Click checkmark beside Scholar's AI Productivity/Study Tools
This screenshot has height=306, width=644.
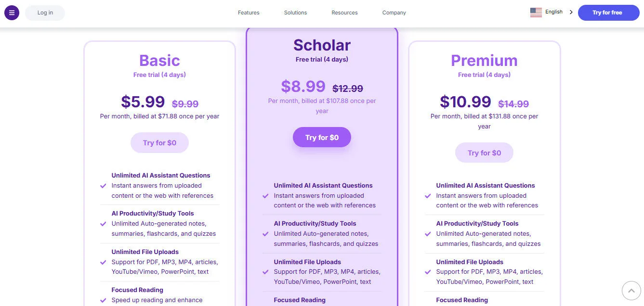tap(265, 234)
